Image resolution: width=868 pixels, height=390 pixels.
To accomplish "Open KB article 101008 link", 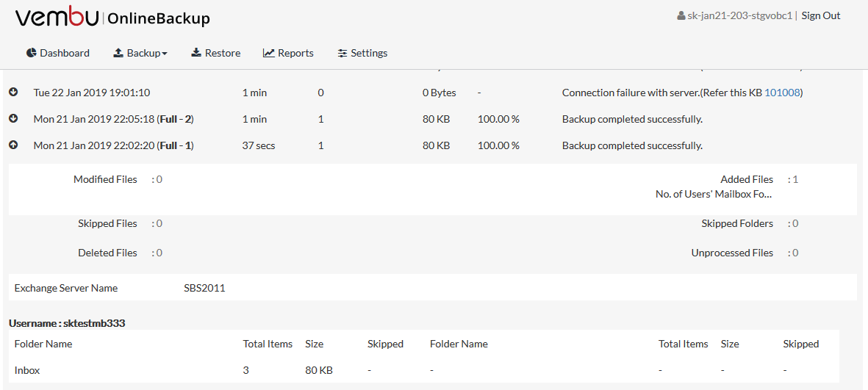I will (x=782, y=93).
